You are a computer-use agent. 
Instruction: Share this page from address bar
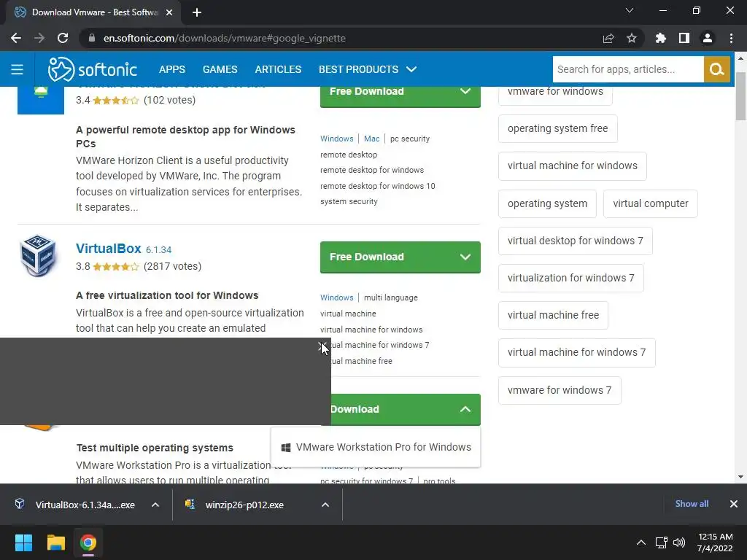[x=608, y=38]
